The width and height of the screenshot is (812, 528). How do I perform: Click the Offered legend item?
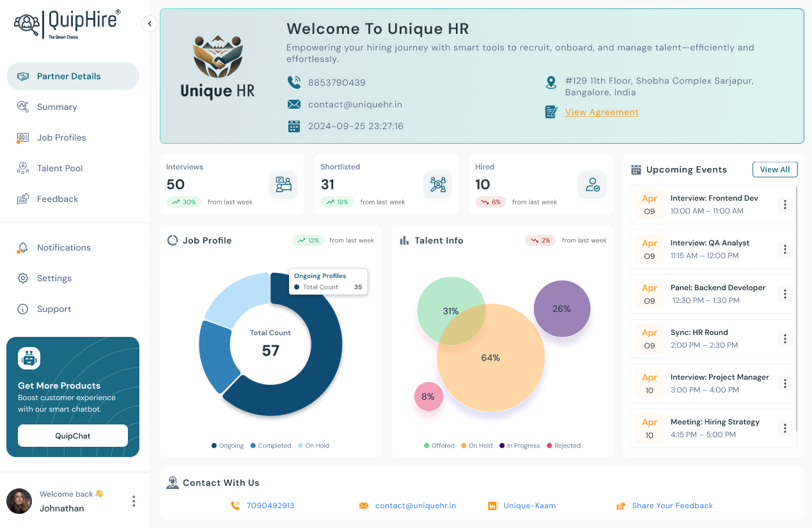click(x=439, y=446)
